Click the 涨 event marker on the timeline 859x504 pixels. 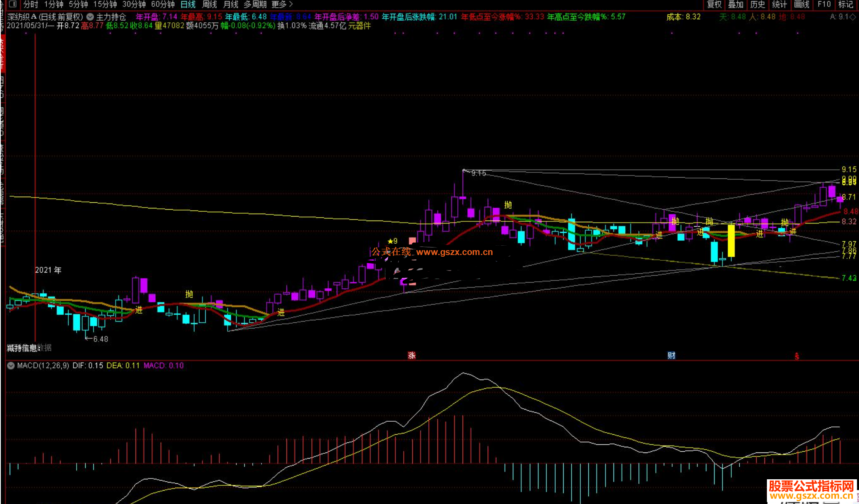(411, 355)
